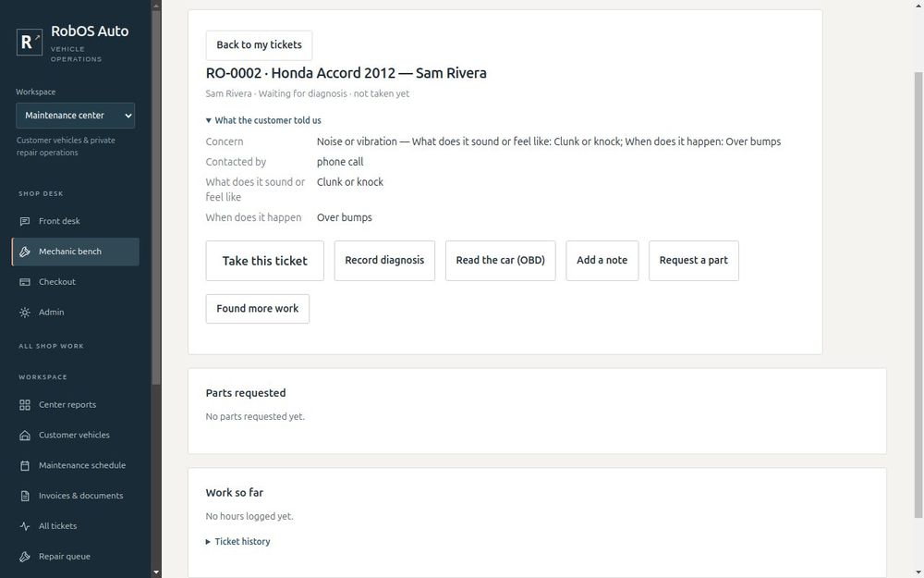Click Request a part button
This screenshot has width=924, height=578.
pyautogui.click(x=694, y=261)
